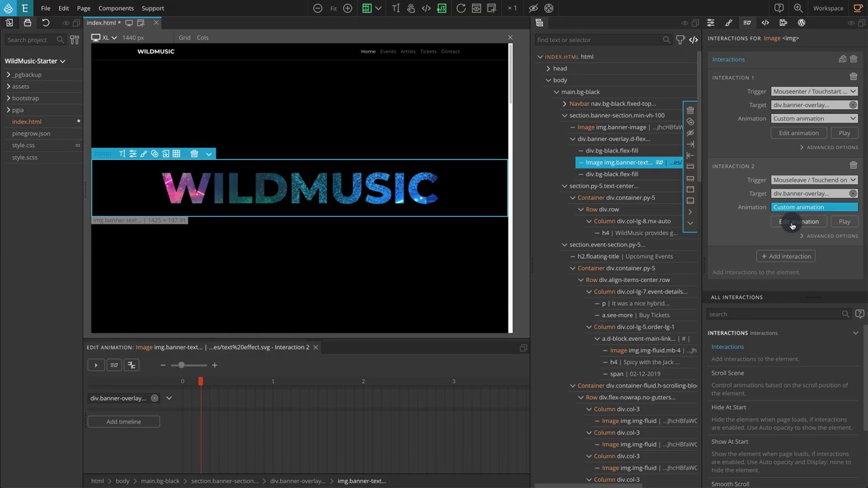Expand Advanced Options under Interaction 2
The width and height of the screenshot is (868, 488).
(829, 236)
